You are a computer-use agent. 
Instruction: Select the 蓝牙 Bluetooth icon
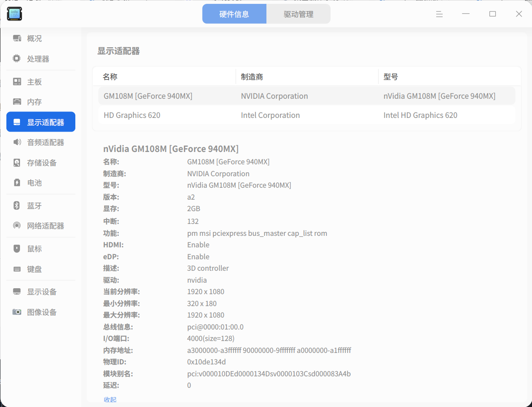click(17, 206)
